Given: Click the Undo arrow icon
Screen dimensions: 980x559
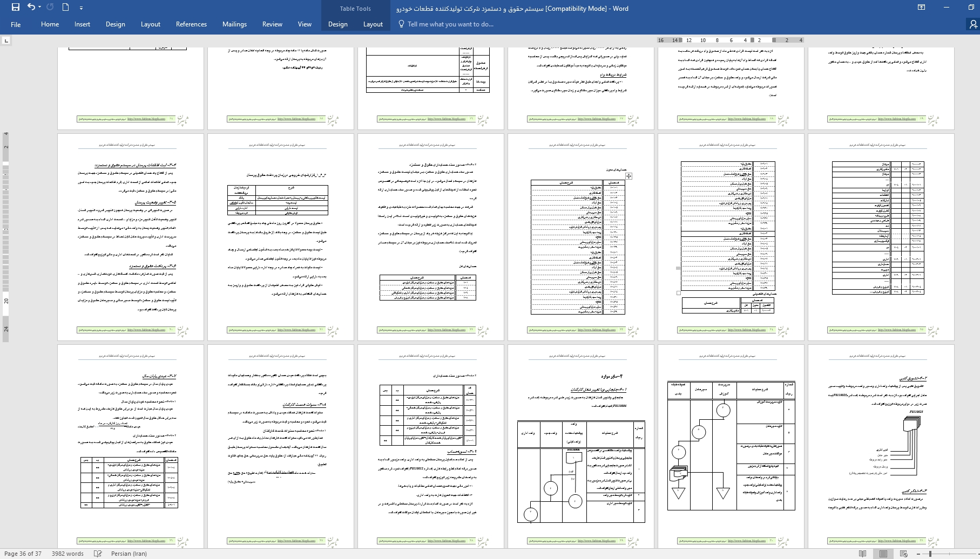Looking at the screenshot, I should coord(31,8).
